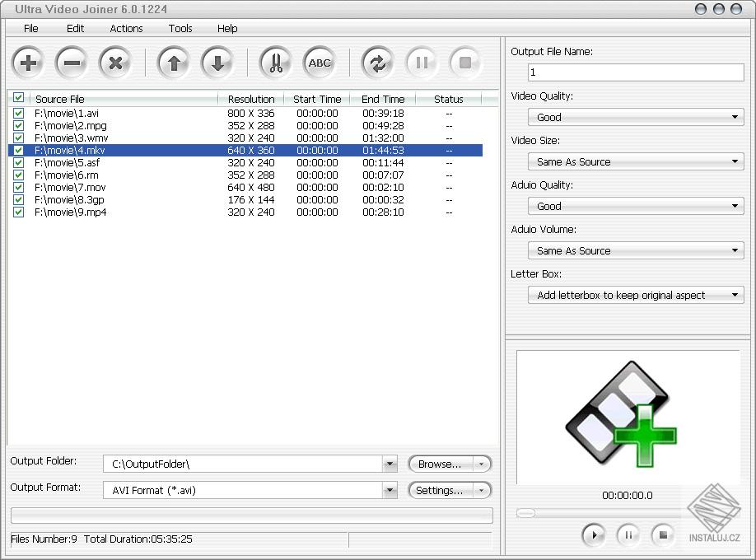Click end time 01:32:00 cell
This screenshot has height=560, width=756.
[x=383, y=138]
